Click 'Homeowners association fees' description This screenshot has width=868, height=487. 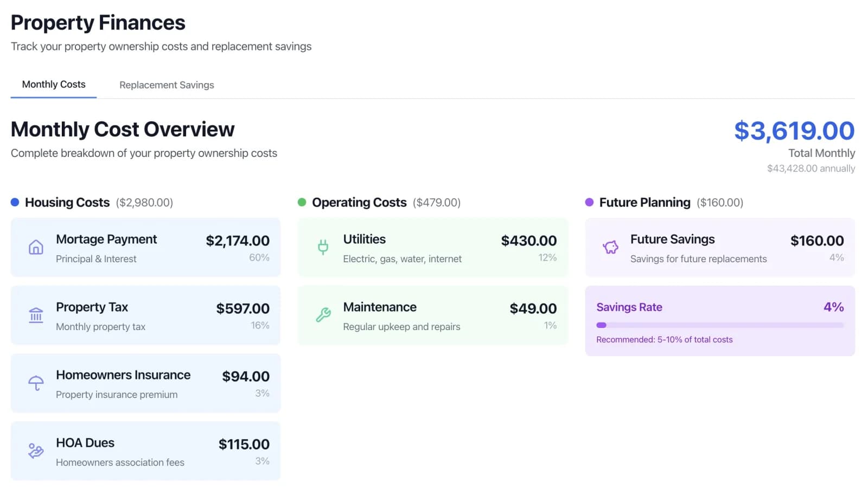pos(120,463)
